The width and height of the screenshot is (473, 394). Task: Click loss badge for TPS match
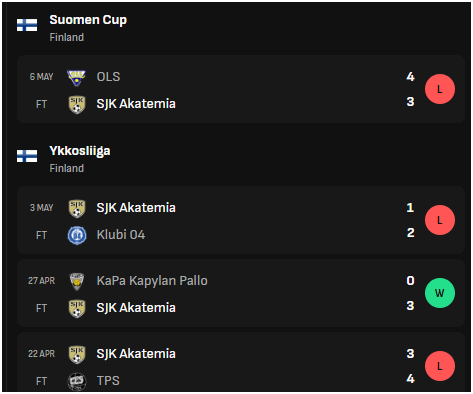(x=440, y=366)
